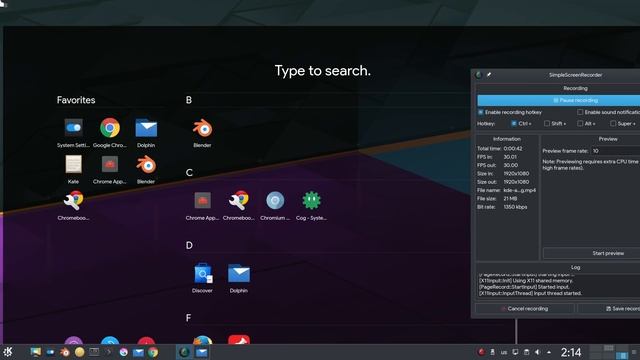Click the File name value kde-a...g.mp4

pos(520,191)
